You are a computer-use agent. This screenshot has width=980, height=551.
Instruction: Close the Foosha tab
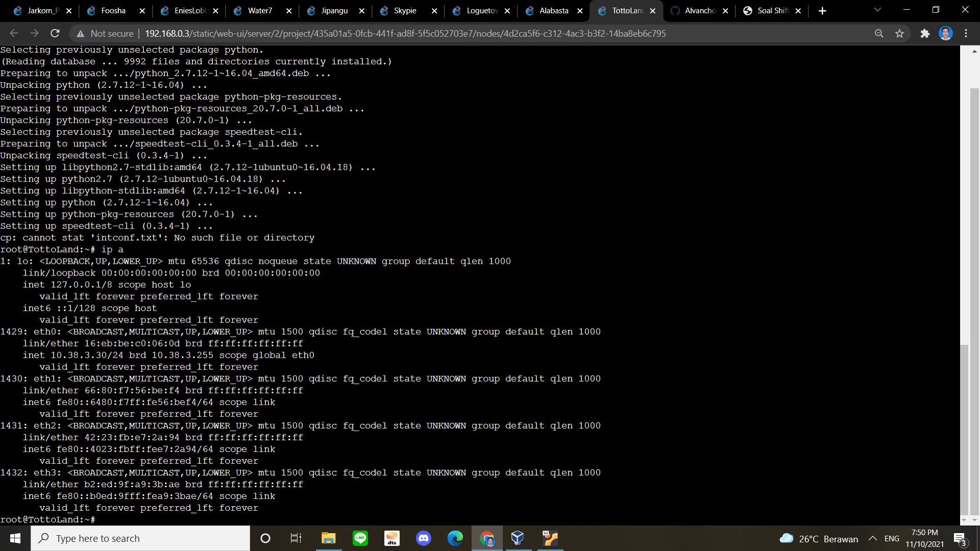(142, 11)
